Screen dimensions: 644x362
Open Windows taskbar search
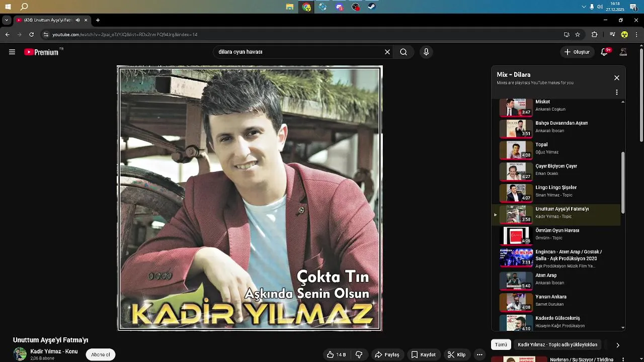24,7
